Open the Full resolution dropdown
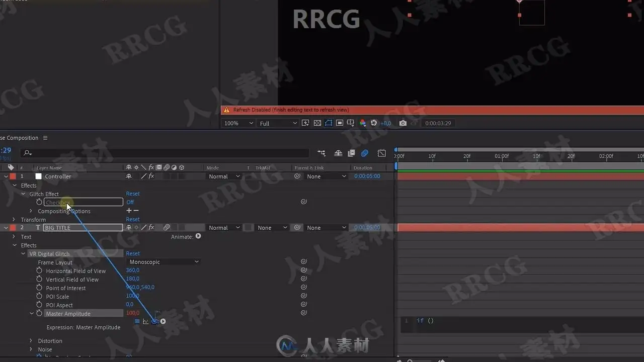 click(278, 123)
